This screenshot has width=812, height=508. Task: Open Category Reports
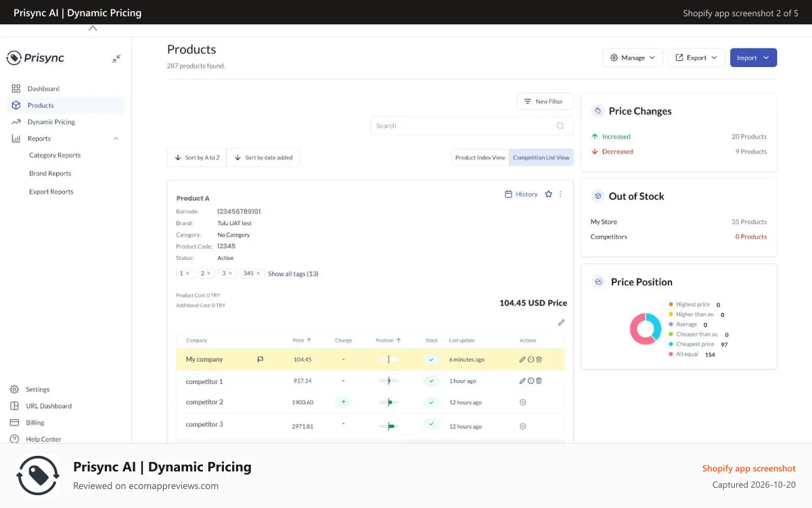click(55, 155)
